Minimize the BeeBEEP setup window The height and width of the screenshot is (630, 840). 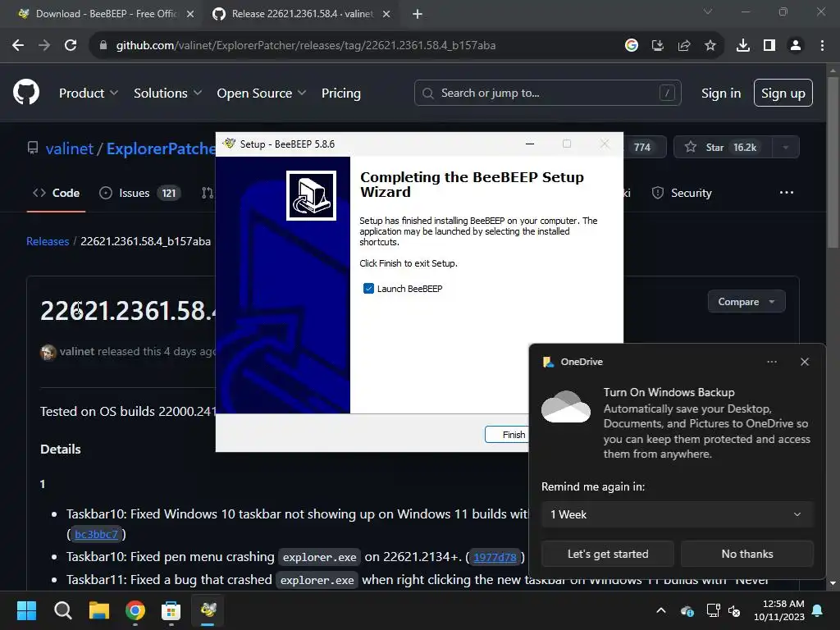coord(530,144)
